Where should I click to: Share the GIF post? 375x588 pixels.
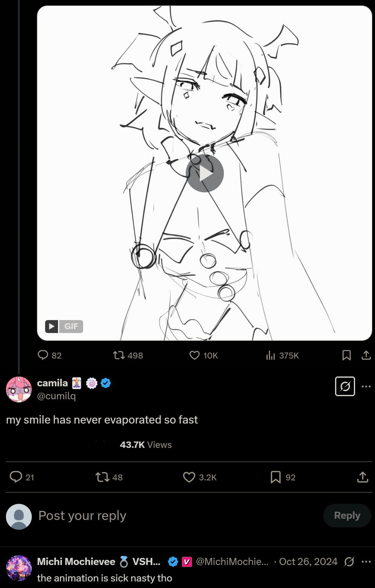point(366,355)
